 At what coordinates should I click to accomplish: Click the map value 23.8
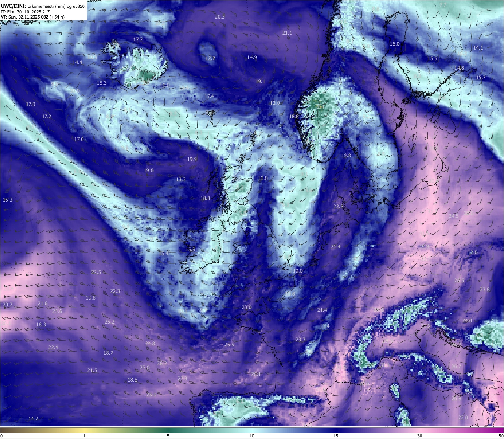[x=485, y=290]
